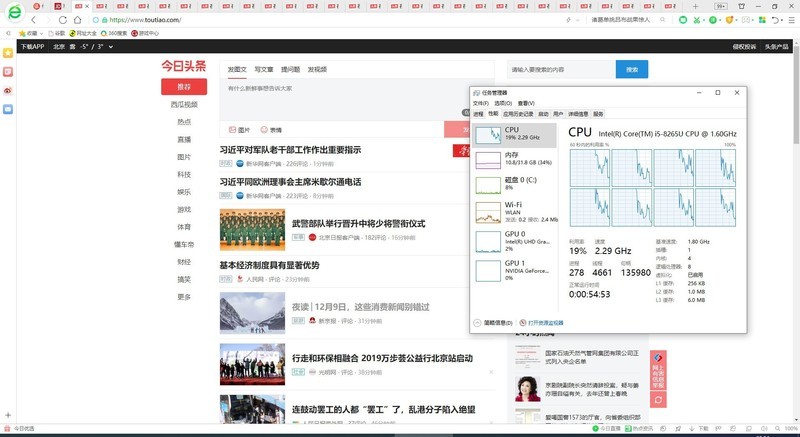Image resolution: width=800 pixels, height=437 pixels.
Task: Open the 西瓜视频 channel
Action: (x=184, y=105)
